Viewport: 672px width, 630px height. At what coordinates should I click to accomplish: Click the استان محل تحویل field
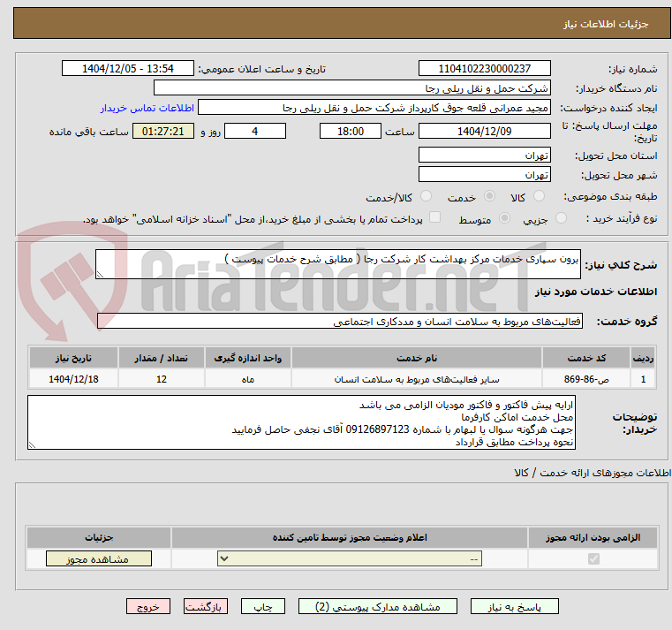484,155
